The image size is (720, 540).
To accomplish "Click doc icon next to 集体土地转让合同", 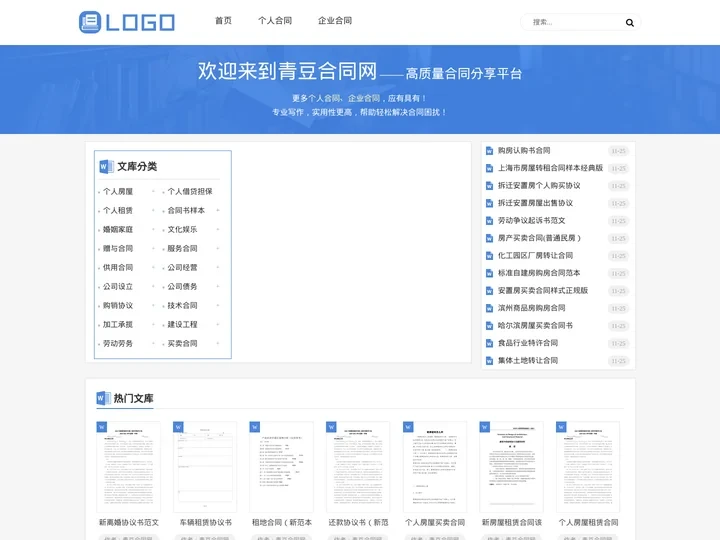I will point(489,360).
